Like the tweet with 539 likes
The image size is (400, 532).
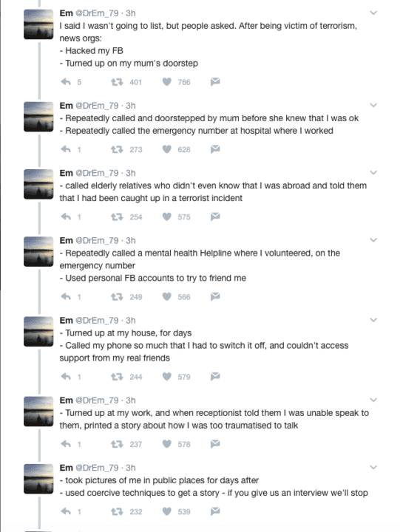166,511
